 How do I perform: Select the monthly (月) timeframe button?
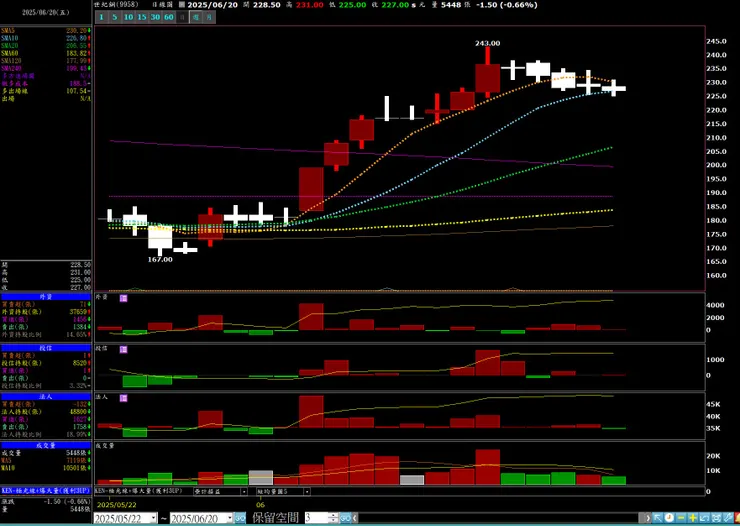[x=209, y=17]
